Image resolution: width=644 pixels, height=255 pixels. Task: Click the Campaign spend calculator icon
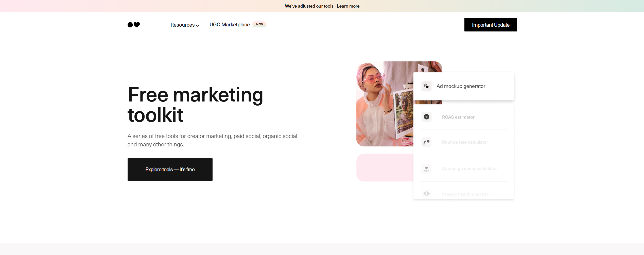[x=426, y=168]
